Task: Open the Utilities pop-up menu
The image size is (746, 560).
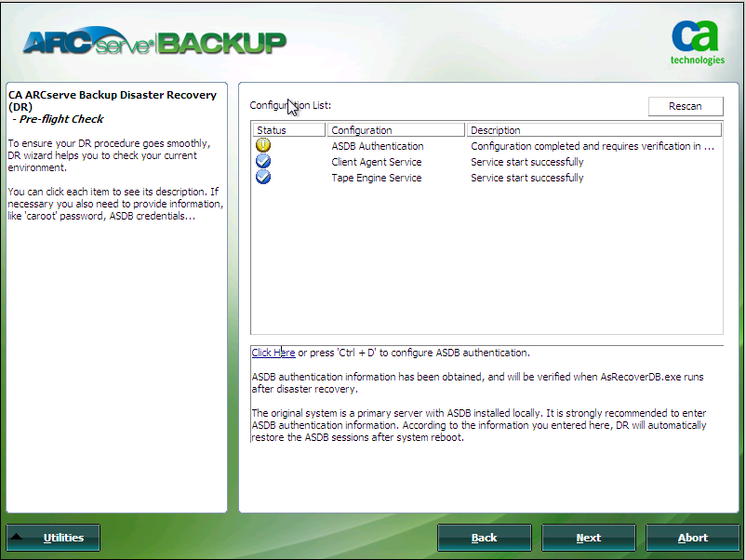Action: [53, 538]
